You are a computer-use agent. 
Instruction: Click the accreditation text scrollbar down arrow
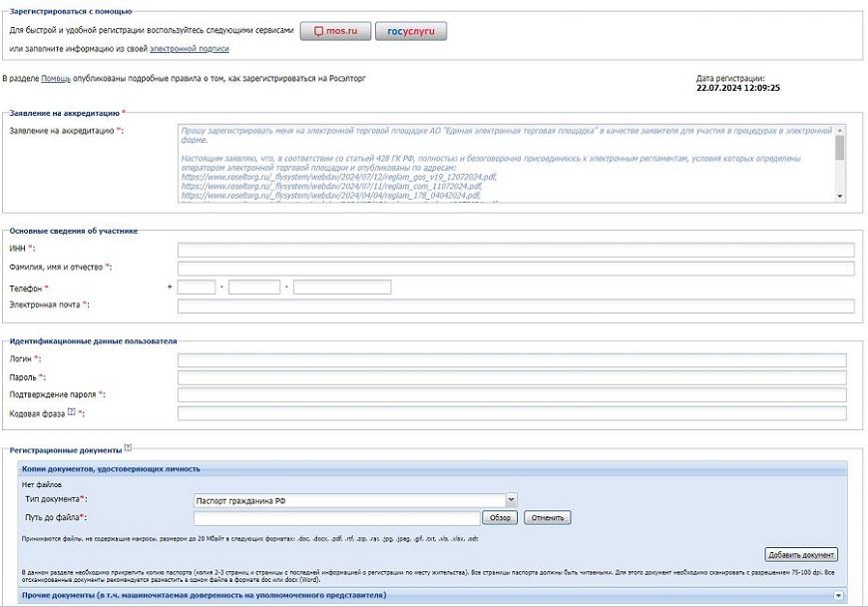(840, 197)
